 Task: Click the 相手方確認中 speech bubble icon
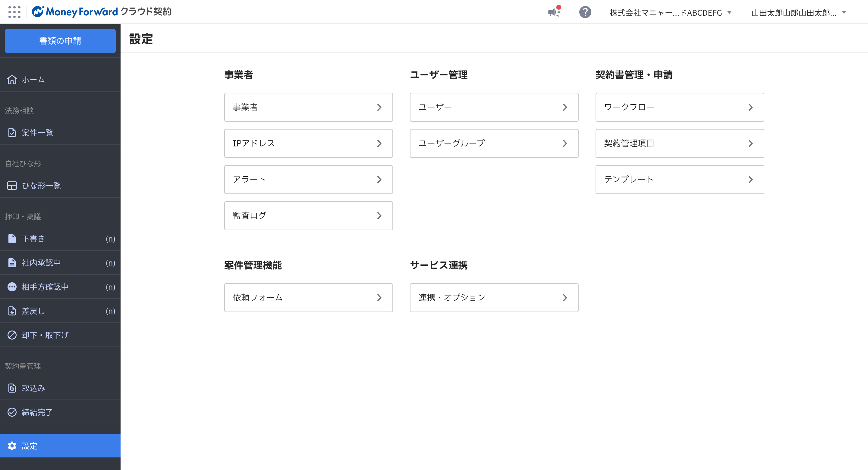click(x=12, y=287)
